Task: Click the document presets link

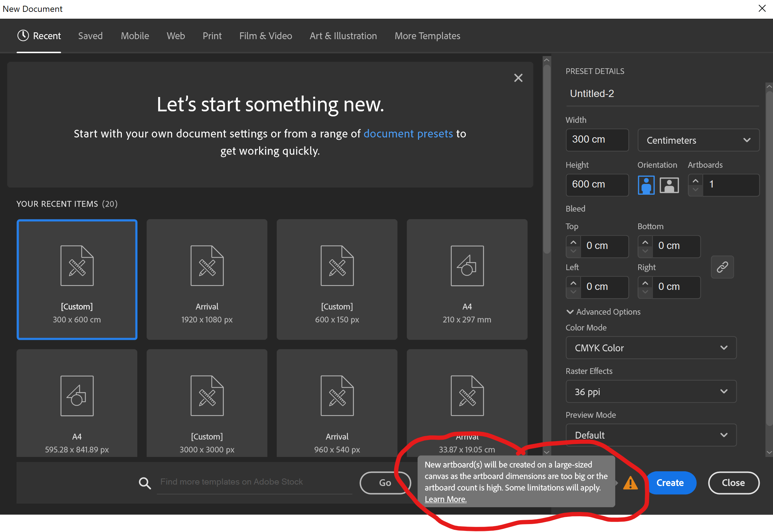Action: [408, 133]
